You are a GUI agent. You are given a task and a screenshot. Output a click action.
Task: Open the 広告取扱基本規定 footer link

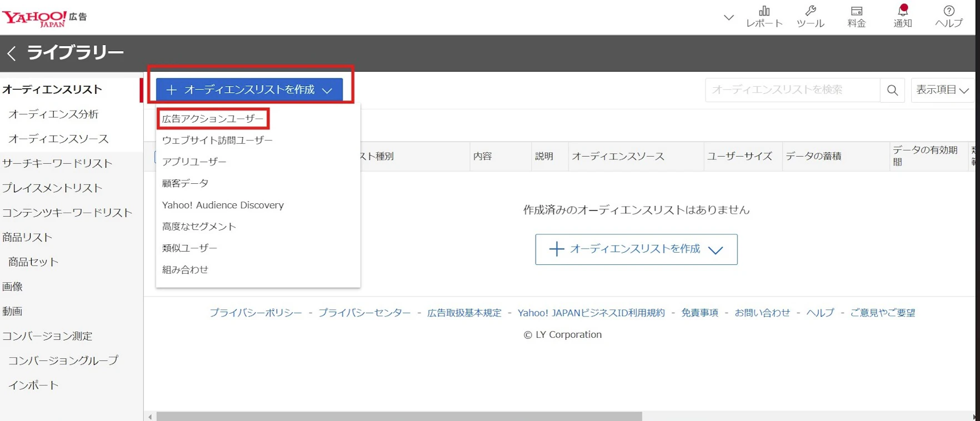click(464, 313)
